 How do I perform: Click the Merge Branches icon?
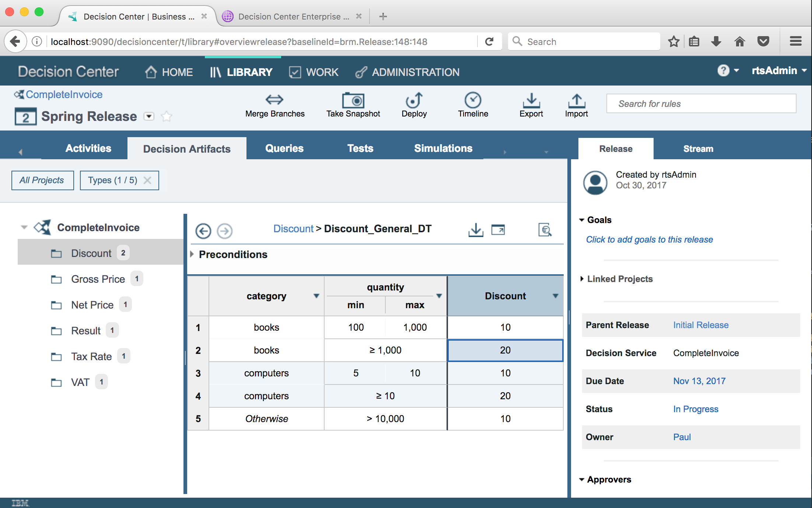pos(274,100)
